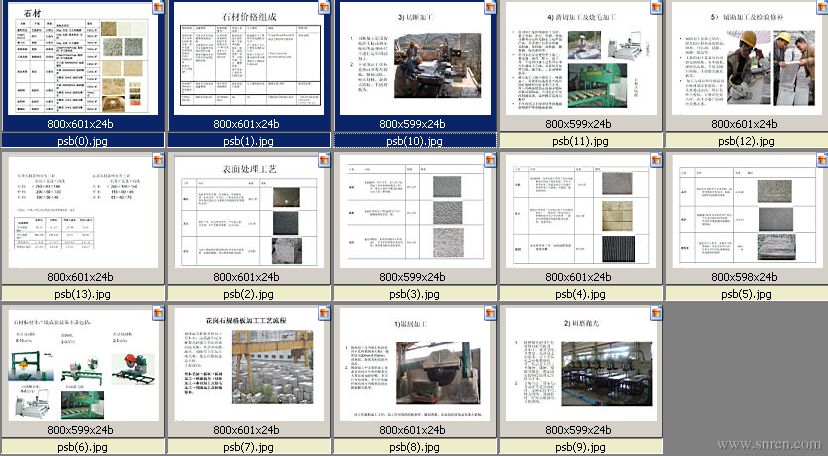Viewport: 828px width, 456px height.
Task: Click the psb(11).jpg filename label
Action: tap(580, 141)
